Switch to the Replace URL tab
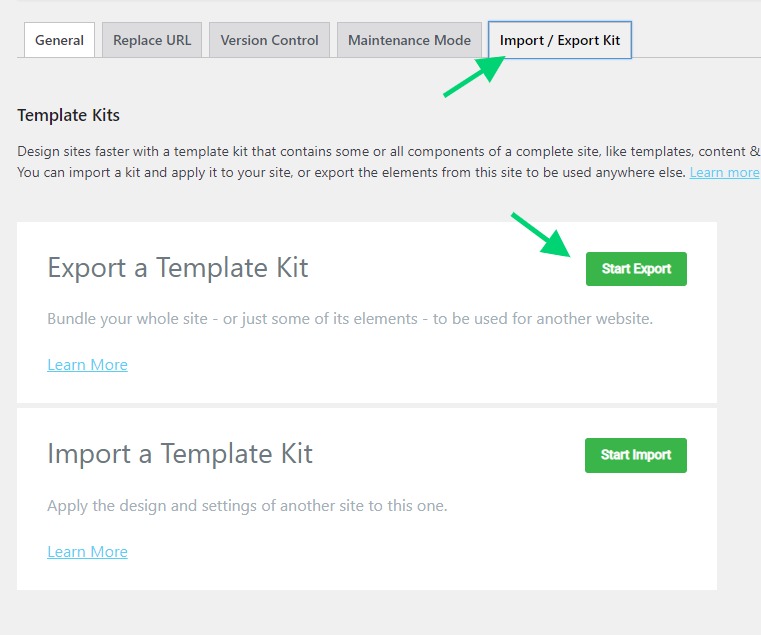761x635 pixels. point(152,40)
